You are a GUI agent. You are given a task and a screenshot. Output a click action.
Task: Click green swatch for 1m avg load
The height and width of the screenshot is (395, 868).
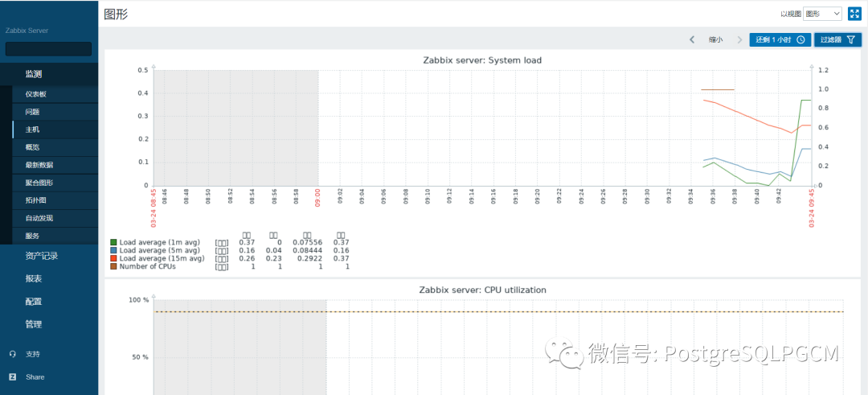point(113,243)
